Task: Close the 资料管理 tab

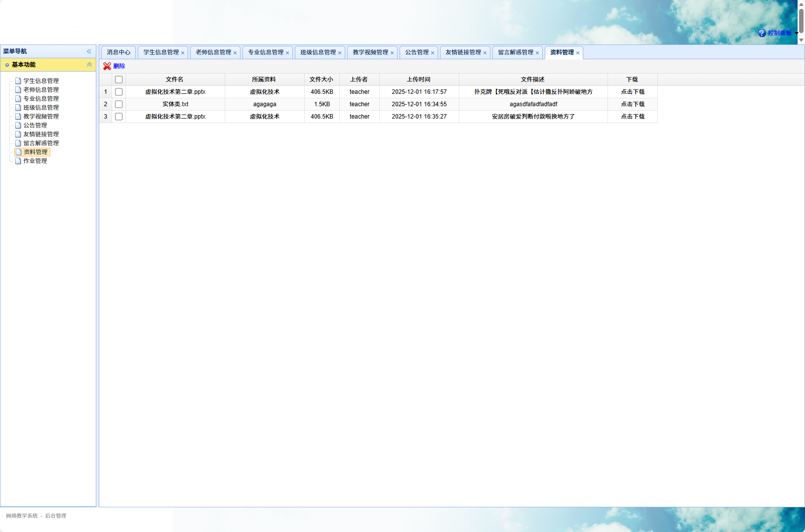Action: click(578, 53)
